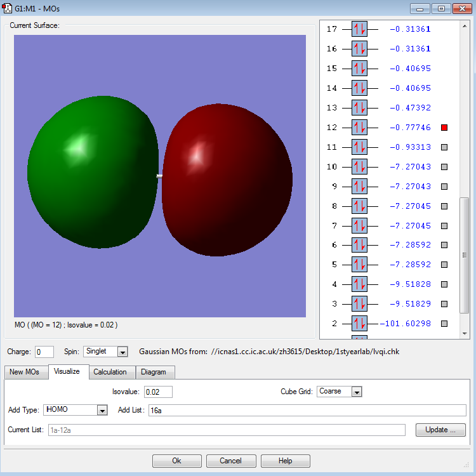Click occupancy box of orbital 2
The image size is (476, 476).
pos(359,324)
